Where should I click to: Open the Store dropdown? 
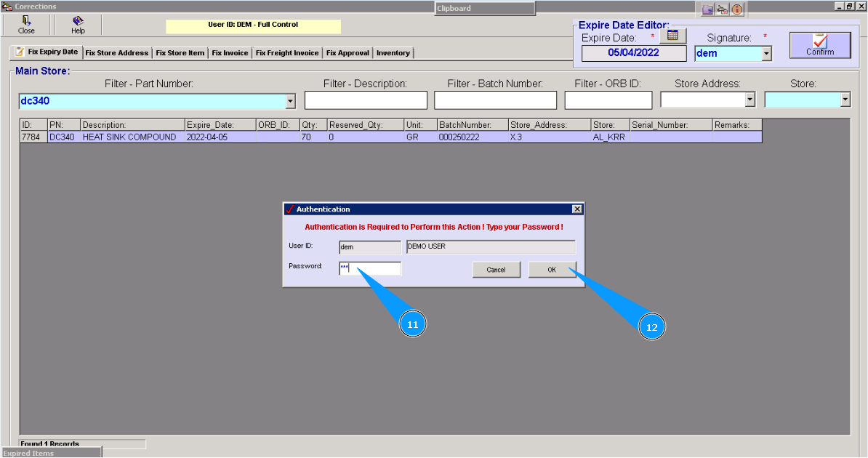845,100
